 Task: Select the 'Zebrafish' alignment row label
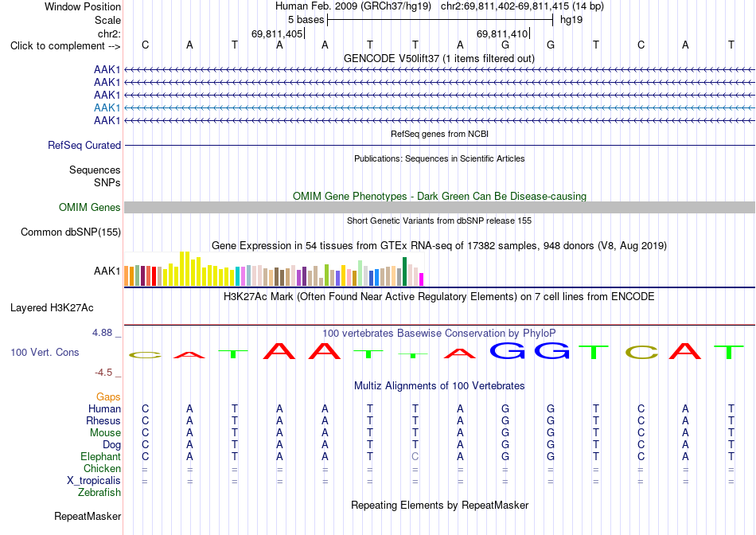click(x=99, y=493)
